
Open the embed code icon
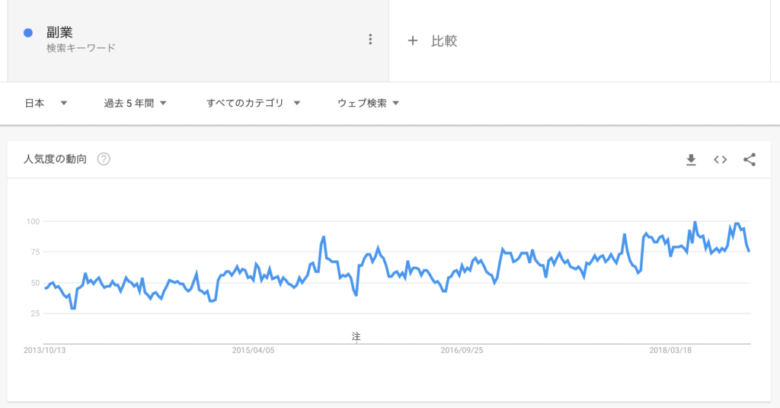point(719,159)
